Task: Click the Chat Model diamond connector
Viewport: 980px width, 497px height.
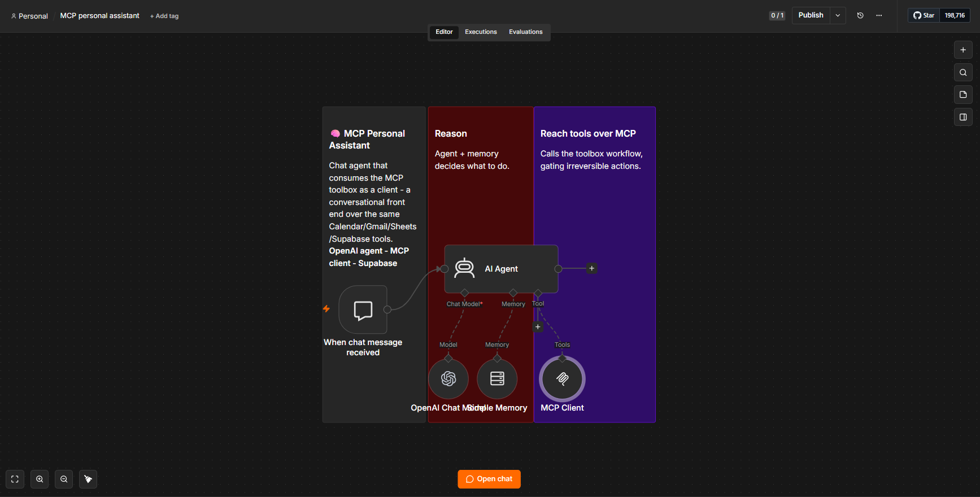Action: click(x=465, y=293)
